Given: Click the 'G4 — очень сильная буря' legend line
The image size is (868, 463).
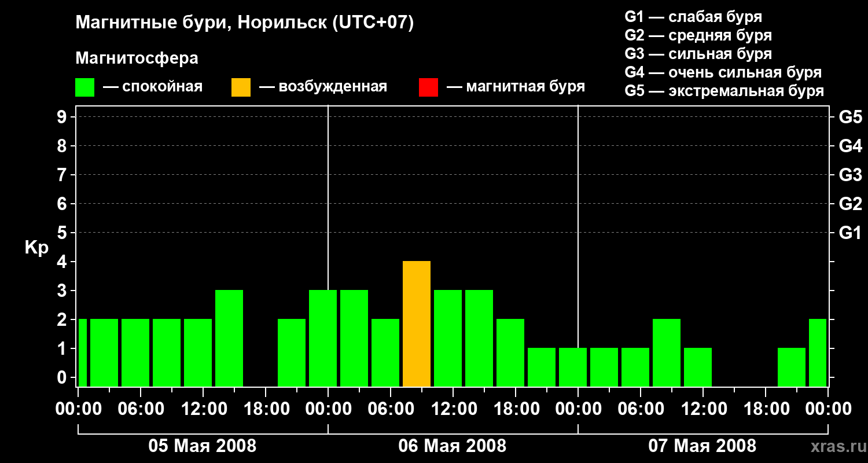Looking at the screenshot, I should coord(723,72).
